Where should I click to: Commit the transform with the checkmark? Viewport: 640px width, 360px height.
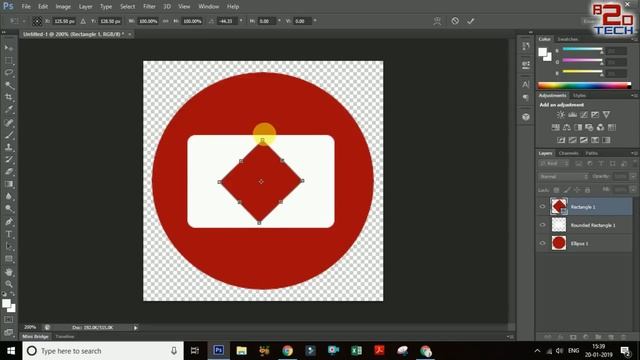[x=471, y=21]
